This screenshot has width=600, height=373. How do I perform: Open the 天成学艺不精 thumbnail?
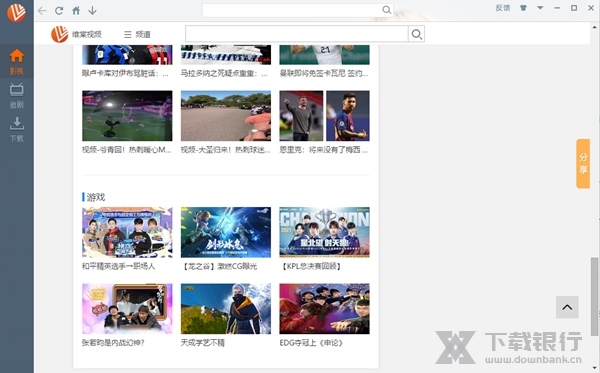click(x=226, y=309)
